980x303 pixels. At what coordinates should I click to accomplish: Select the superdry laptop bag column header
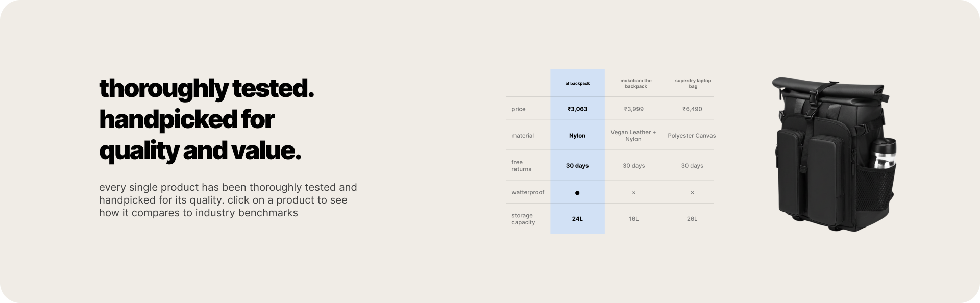693,83
